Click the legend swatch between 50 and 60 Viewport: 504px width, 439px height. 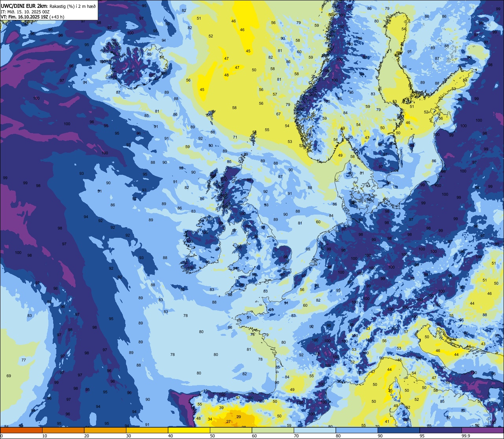(x=231, y=430)
